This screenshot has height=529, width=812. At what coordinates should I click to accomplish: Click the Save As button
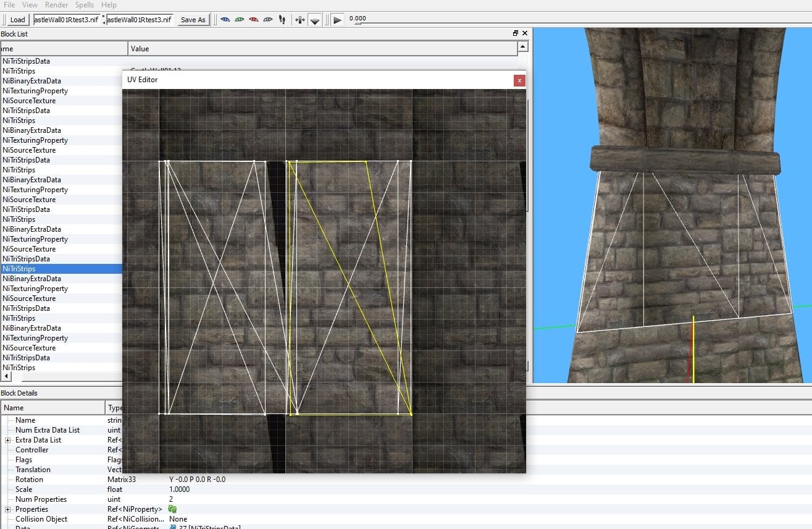pyautogui.click(x=193, y=20)
